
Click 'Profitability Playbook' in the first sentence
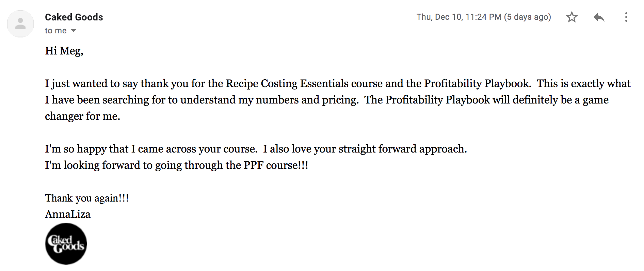[x=477, y=84]
